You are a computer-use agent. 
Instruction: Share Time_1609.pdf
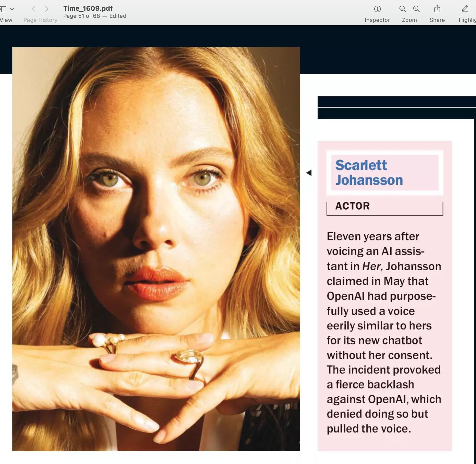click(x=437, y=9)
